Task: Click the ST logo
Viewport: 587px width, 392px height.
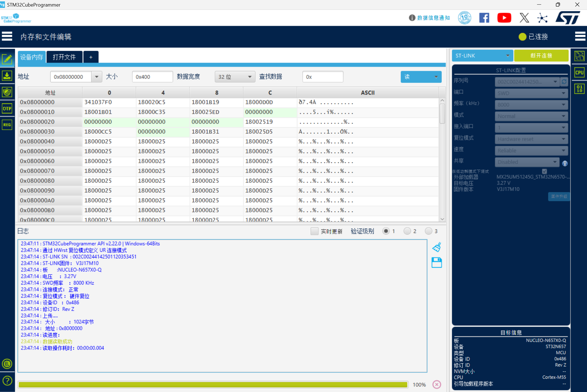Action: click(568, 18)
